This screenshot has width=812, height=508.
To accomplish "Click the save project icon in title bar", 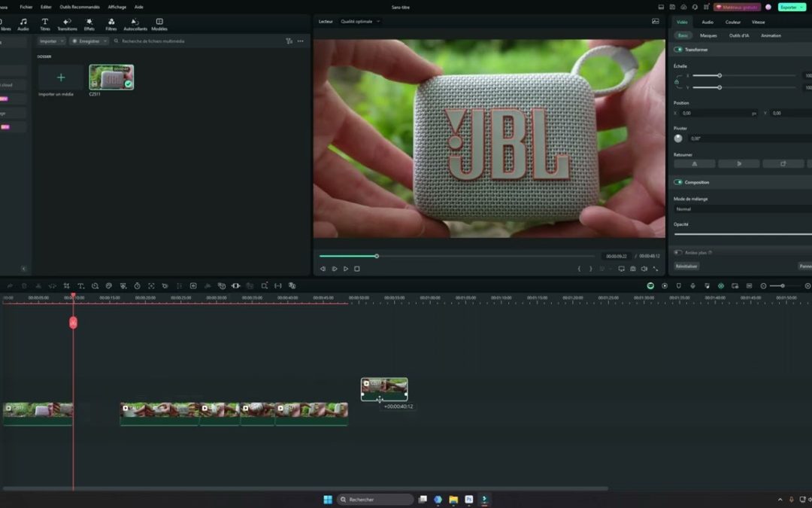I will pyautogui.click(x=672, y=8).
